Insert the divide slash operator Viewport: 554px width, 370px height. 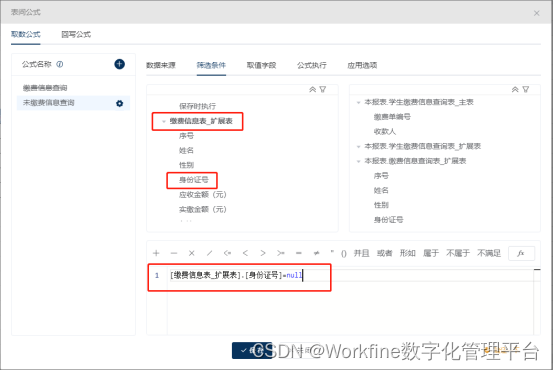[x=209, y=253]
